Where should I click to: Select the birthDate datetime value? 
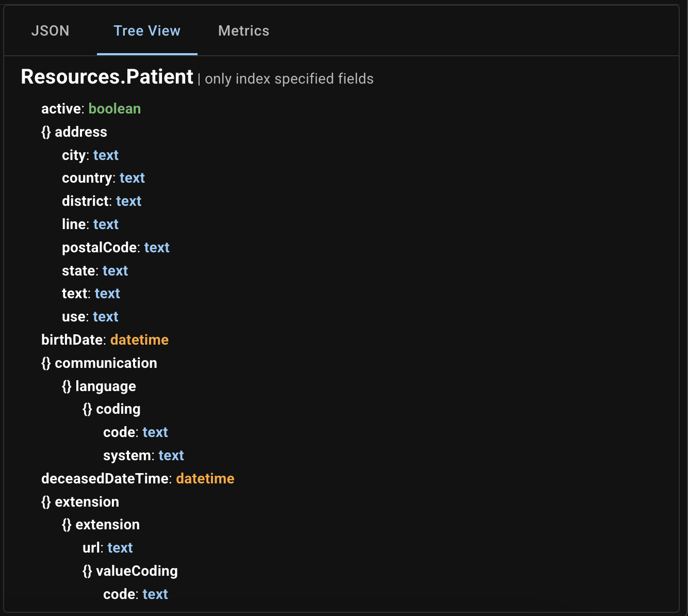click(139, 340)
